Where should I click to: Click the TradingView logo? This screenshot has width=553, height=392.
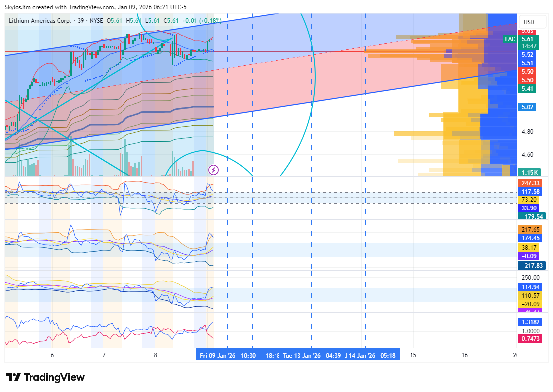point(45,377)
